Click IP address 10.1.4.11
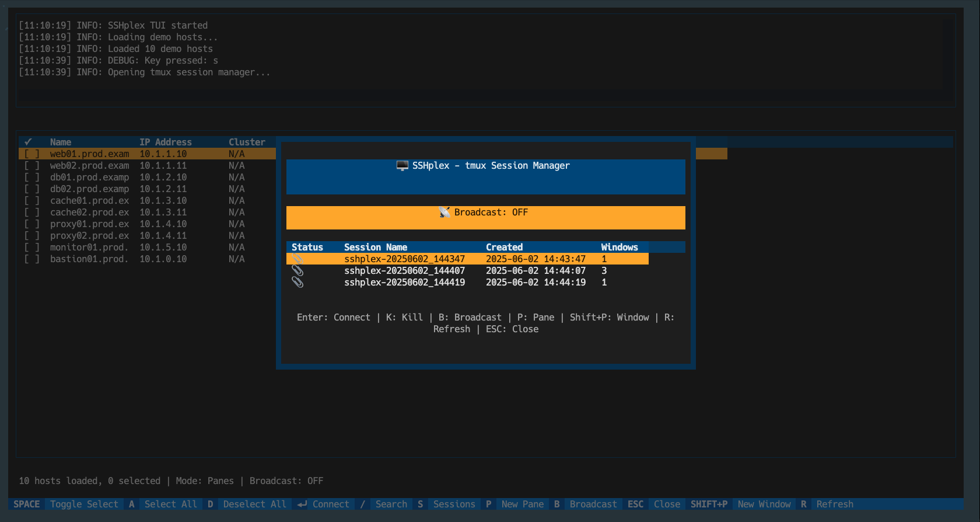The width and height of the screenshot is (980, 522). [x=163, y=236]
